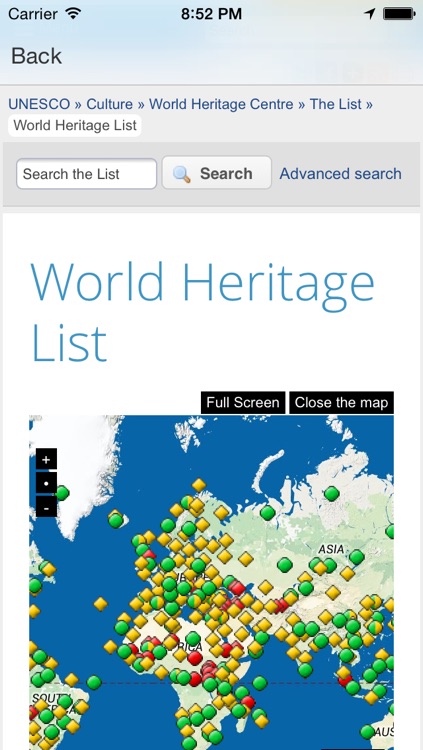
Task: Open the Culture breadcrumb link
Action: click(x=110, y=104)
